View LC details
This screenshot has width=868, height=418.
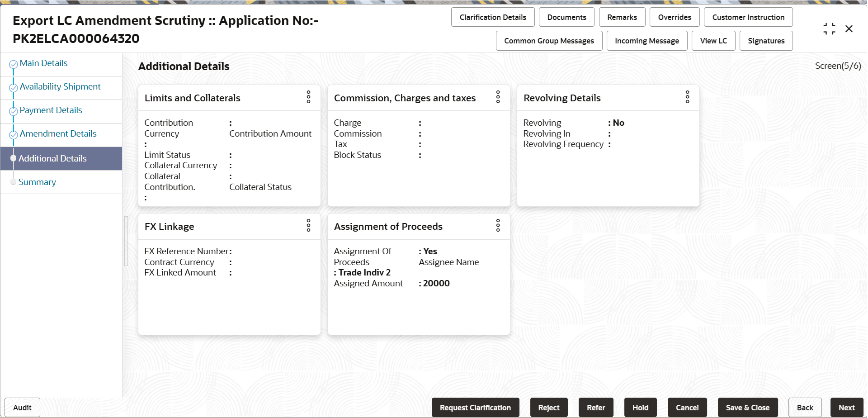pos(713,40)
